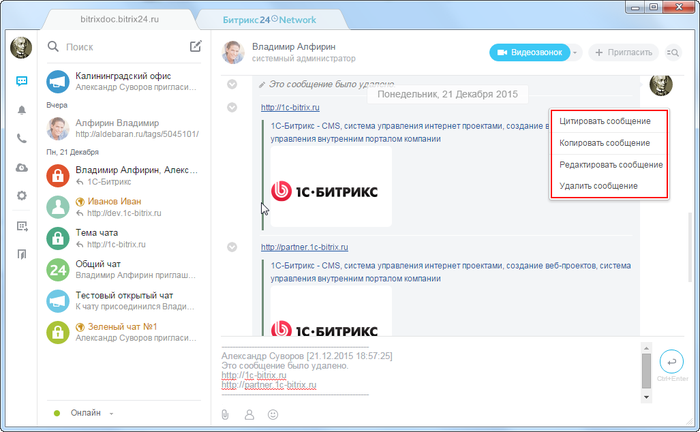The image size is (700, 432).
Task: Choose Удалить сообщение from context menu
Action: (609, 186)
